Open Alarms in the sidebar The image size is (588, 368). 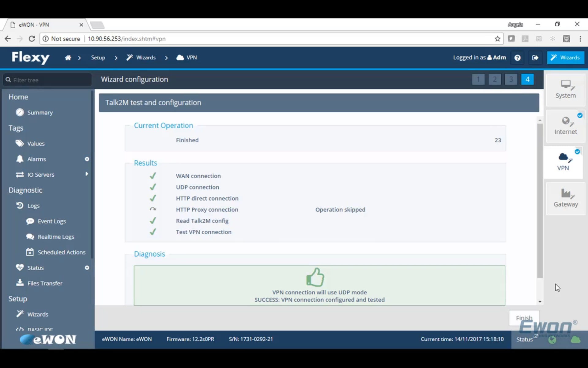pyautogui.click(x=36, y=159)
